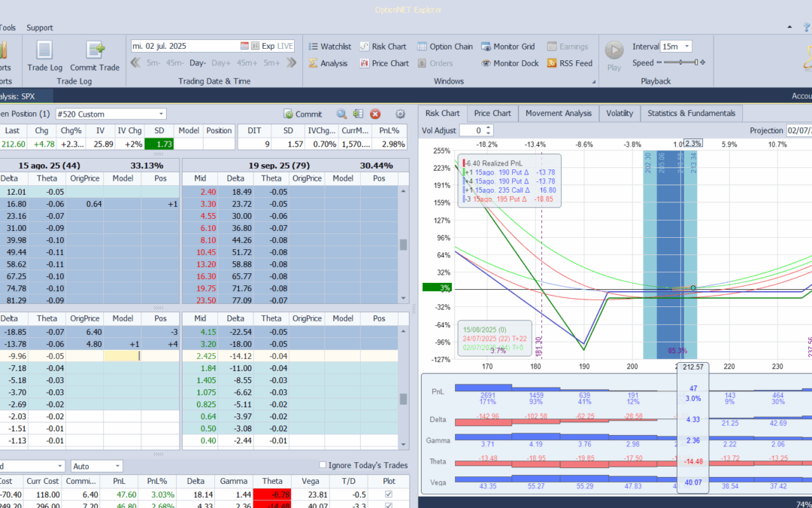Open the Support menu
Viewport: 812px width, 508px height.
(40, 28)
